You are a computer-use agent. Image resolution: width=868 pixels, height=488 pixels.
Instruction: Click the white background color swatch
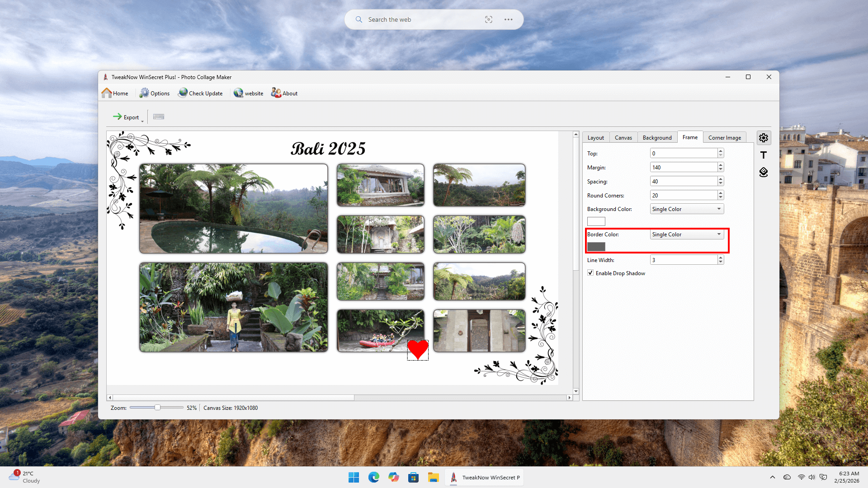[x=596, y=221]
